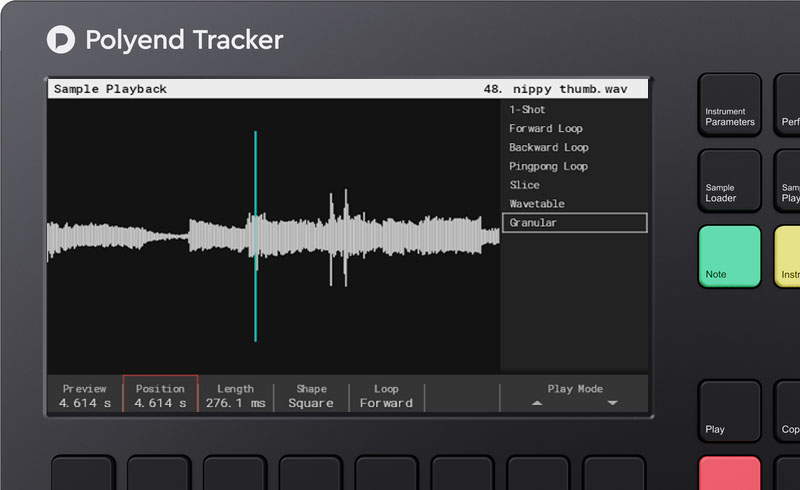Click screen button under Shape
This screenshot has height=490, width=800.
click(x=311, y=473)
